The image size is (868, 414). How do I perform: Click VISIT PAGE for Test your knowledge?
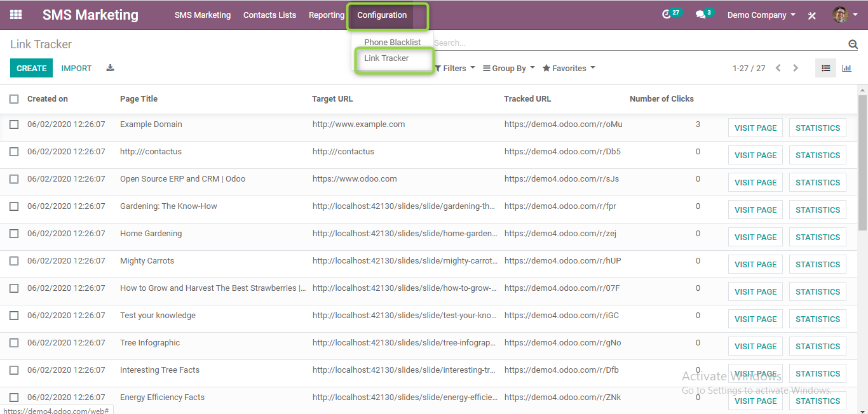(x=756, y=319)
